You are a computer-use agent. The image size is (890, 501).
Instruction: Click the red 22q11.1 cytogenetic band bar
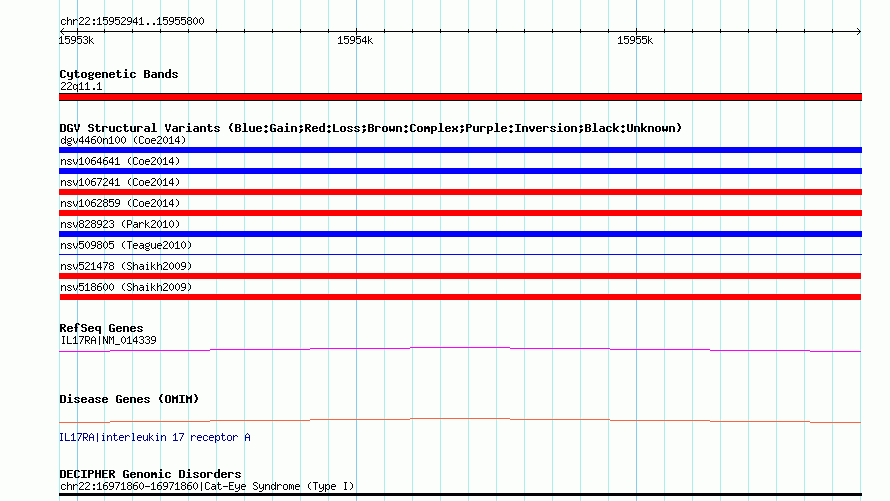pyautogui.click(x=460, y=97)
